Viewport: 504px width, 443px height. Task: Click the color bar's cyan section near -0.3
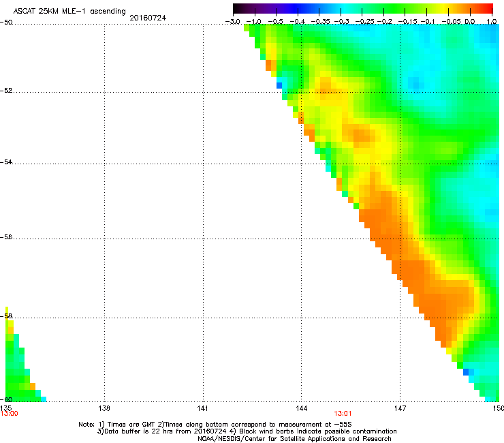(341, 8)
